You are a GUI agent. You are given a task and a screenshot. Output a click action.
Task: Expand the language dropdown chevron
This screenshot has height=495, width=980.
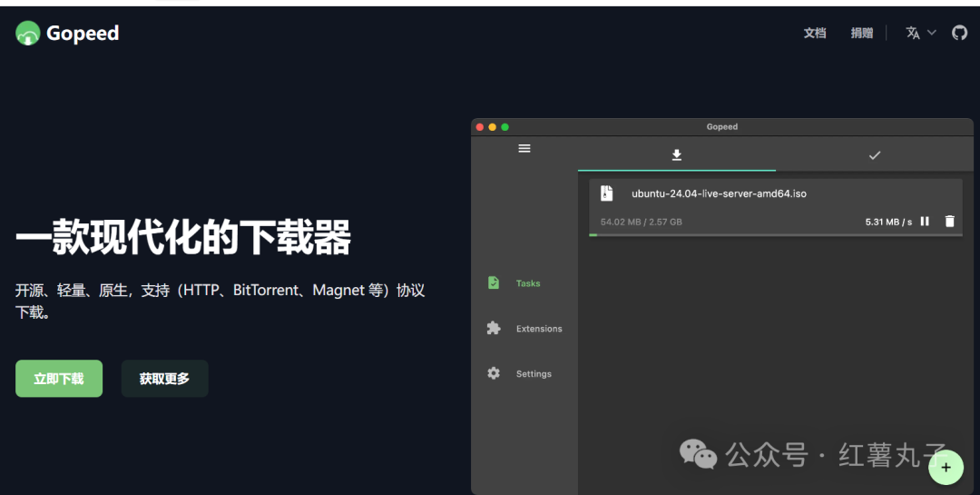click(931, 33)
